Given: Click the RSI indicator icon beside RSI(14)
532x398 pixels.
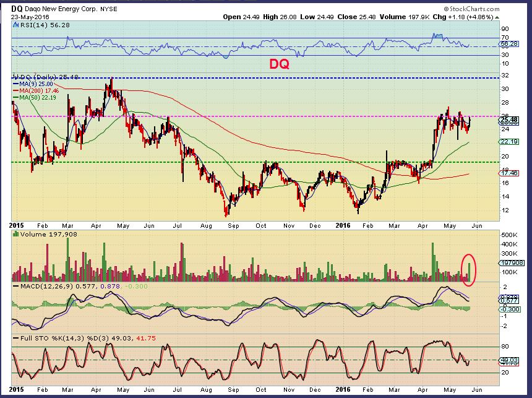Looking at the screenshot, I should (x=15, y=25).
